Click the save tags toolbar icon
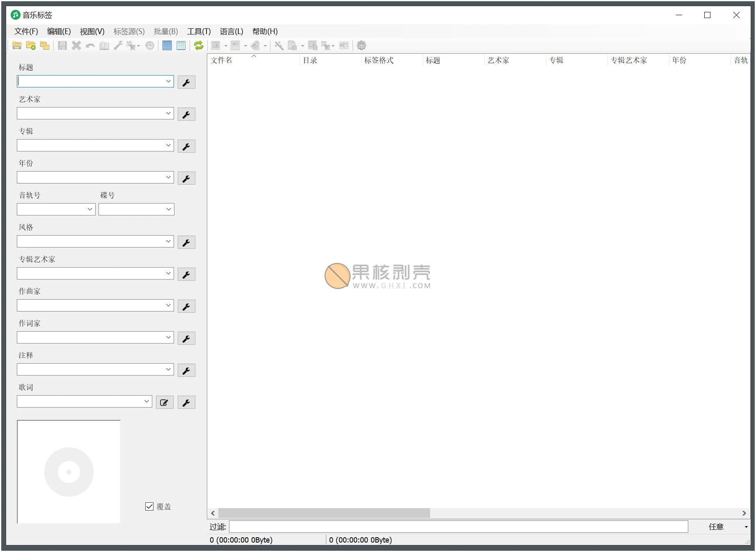756x552 pixels. click(62, 45)
